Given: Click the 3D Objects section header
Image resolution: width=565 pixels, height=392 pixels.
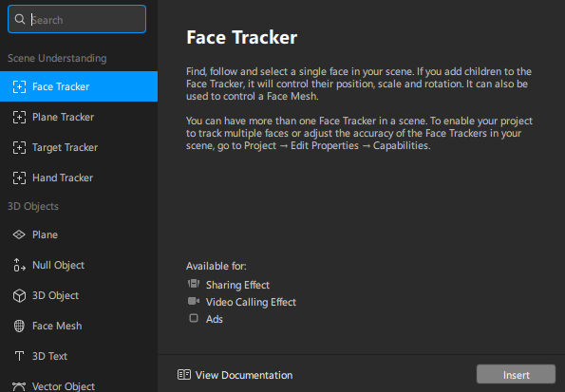Looking at the screenshot, I should pyautogui.click(x=33, y=207).
